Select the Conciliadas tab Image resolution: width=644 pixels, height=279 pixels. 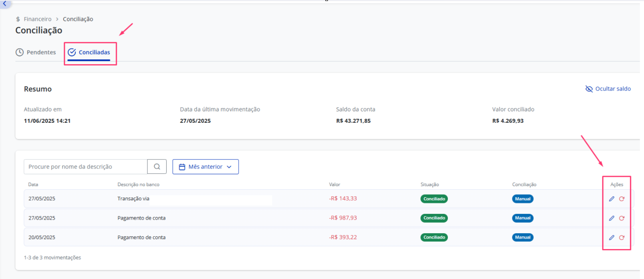click(89, 52)
